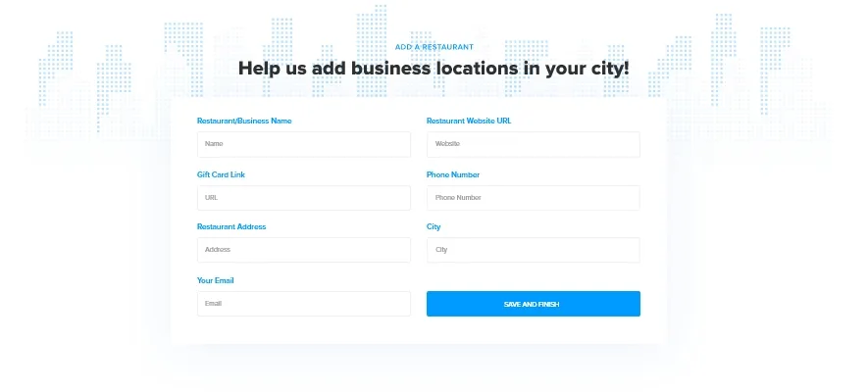
Task: Click the "Restaurant Website URL" label
Action: tap(469, 121)
